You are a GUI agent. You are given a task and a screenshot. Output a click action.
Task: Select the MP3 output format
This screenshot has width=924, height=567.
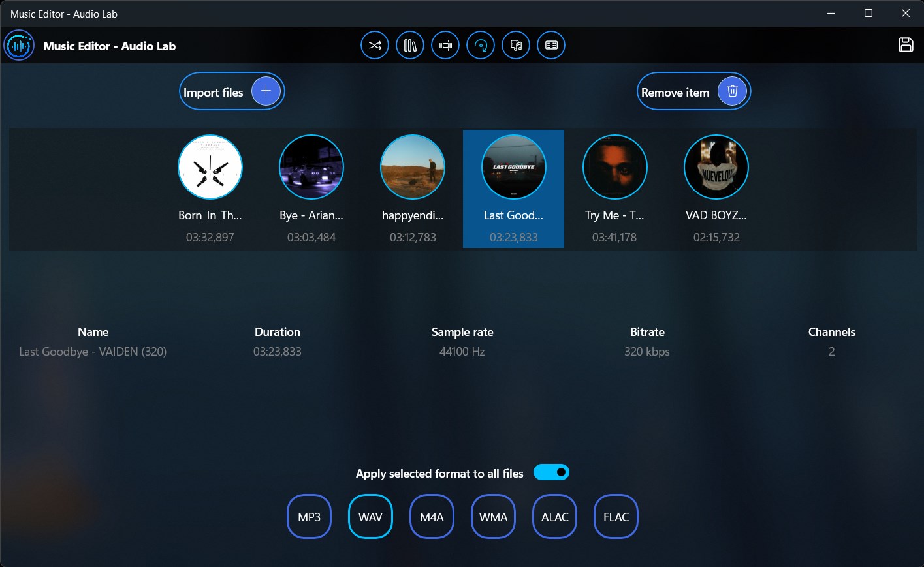click(309, 516)
